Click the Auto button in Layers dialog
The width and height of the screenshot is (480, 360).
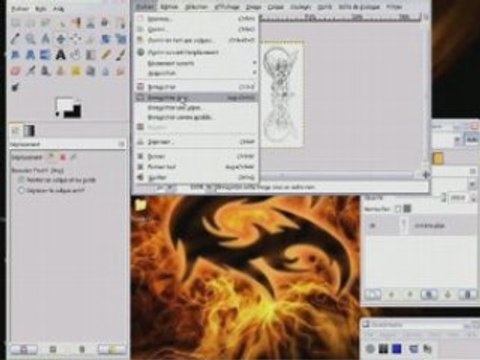click(472, 140)
